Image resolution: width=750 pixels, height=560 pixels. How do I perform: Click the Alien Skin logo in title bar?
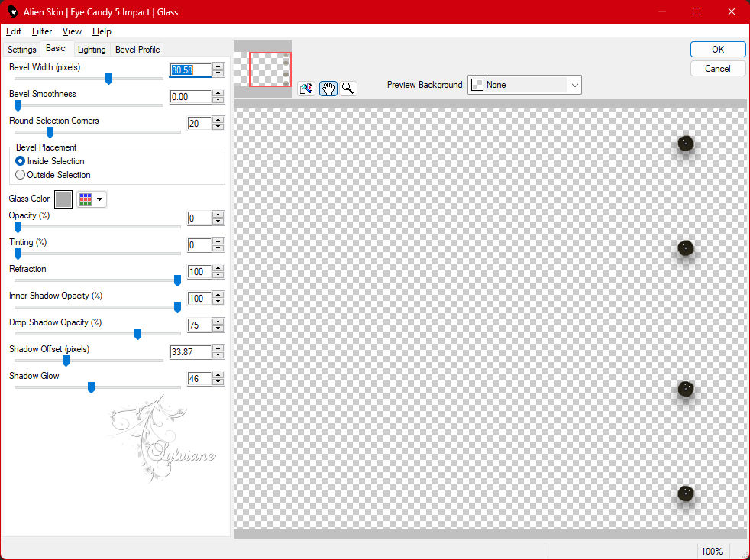(12, 11)
